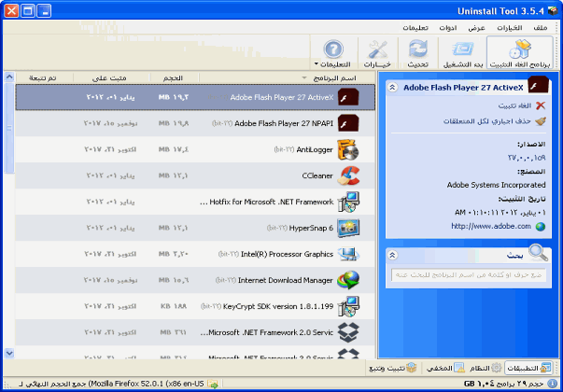563x392 pixels.
Task: Click HyperSnap 6 program name
Action: [311, 229]
